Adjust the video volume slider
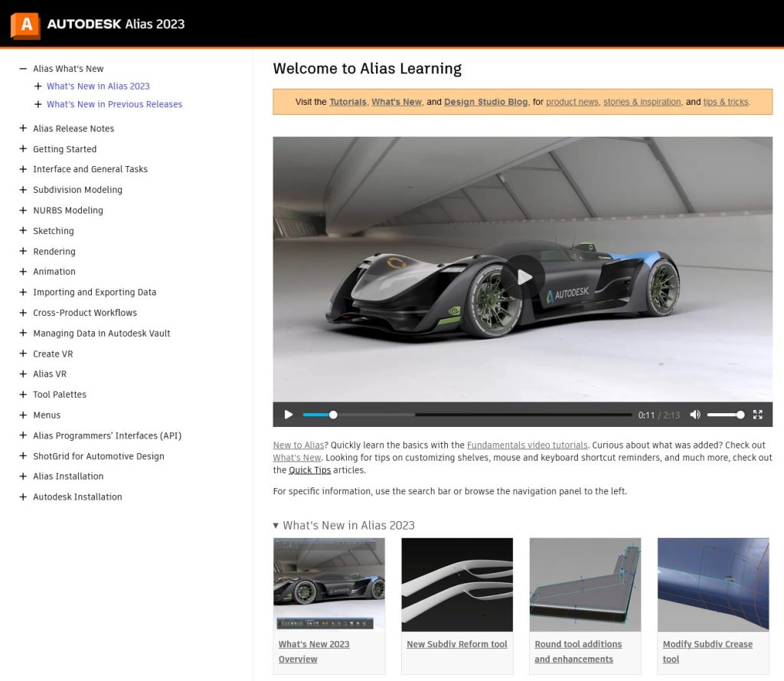The height and width of the screenshot is (681, 784). (x=726, y=415)
